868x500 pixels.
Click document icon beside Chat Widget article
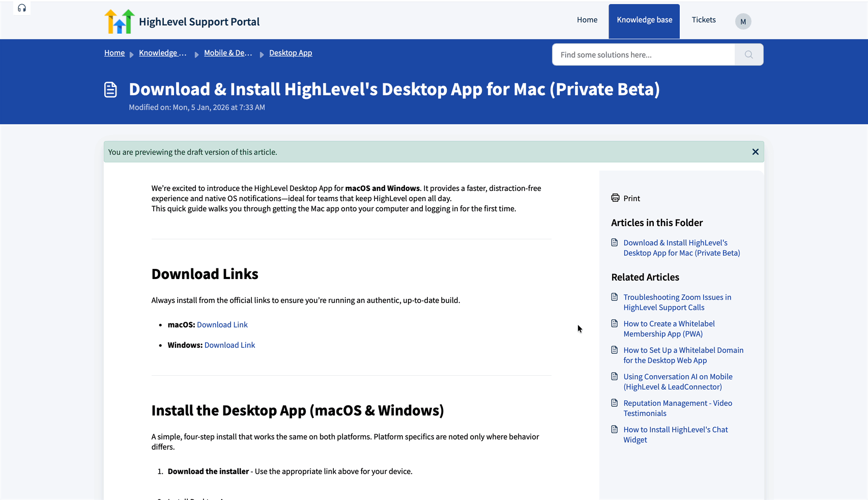[615, 429]
